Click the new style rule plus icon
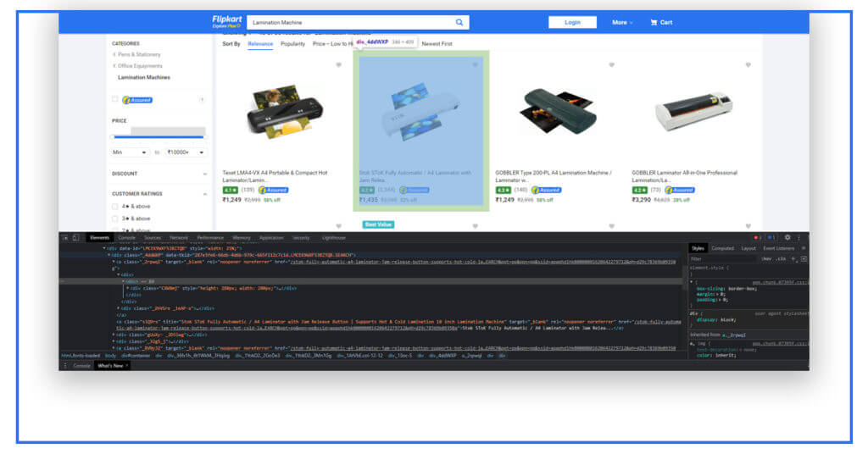 coord(793,259)
